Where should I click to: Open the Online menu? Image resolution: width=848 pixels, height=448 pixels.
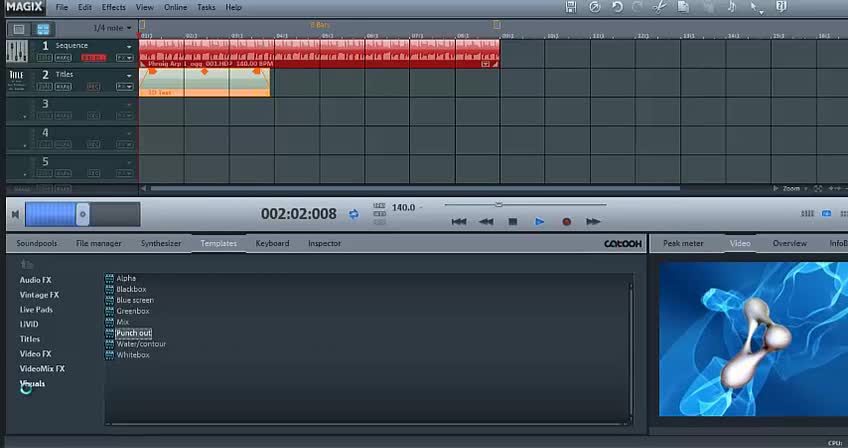click(x=175, y=7)
